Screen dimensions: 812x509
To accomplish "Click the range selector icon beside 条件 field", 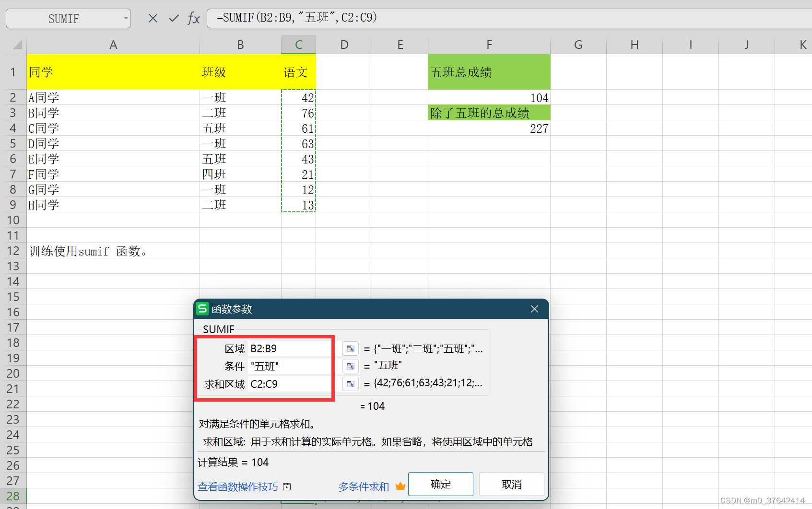I will [350, 366].
